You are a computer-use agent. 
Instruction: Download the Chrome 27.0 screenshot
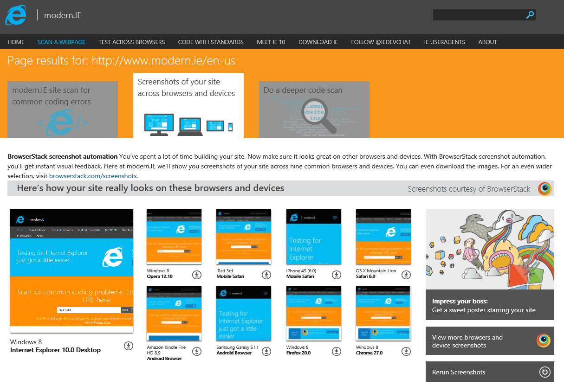[406, 352]
